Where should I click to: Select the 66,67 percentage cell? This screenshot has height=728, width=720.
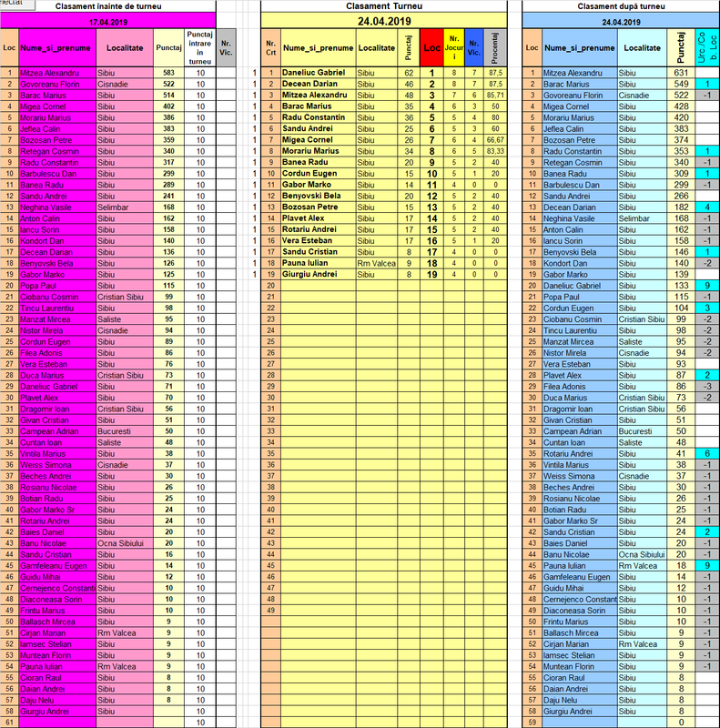point(495,140)
